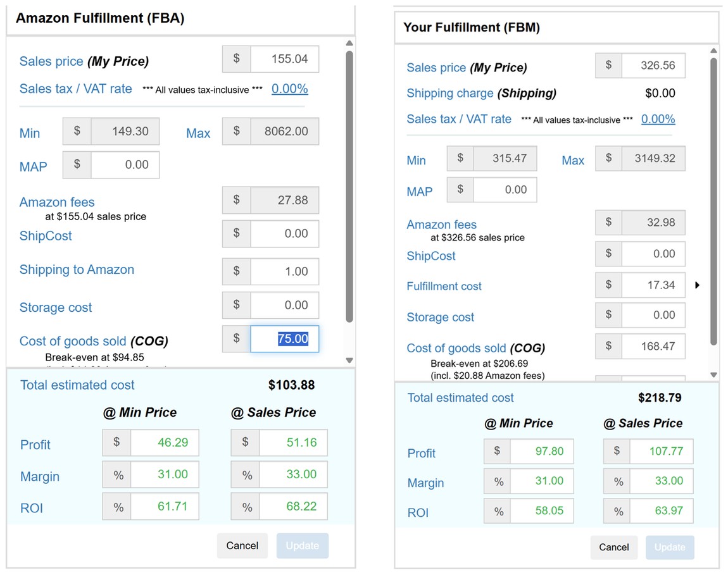728x575 pixels.
Task: Click Update button in FBM dialog
Action: pyautogui.click(x=670, y=548)
